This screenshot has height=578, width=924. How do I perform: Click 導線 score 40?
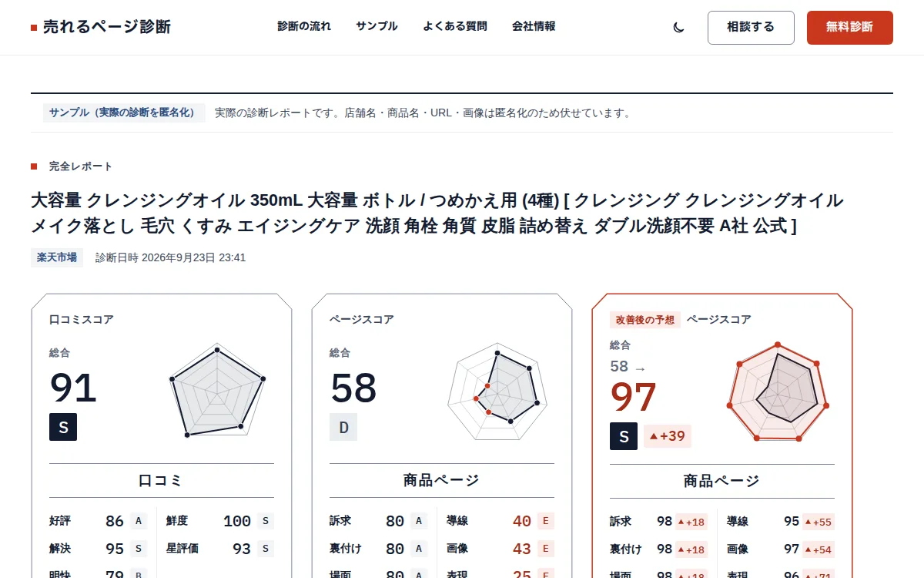coord(522,521)
